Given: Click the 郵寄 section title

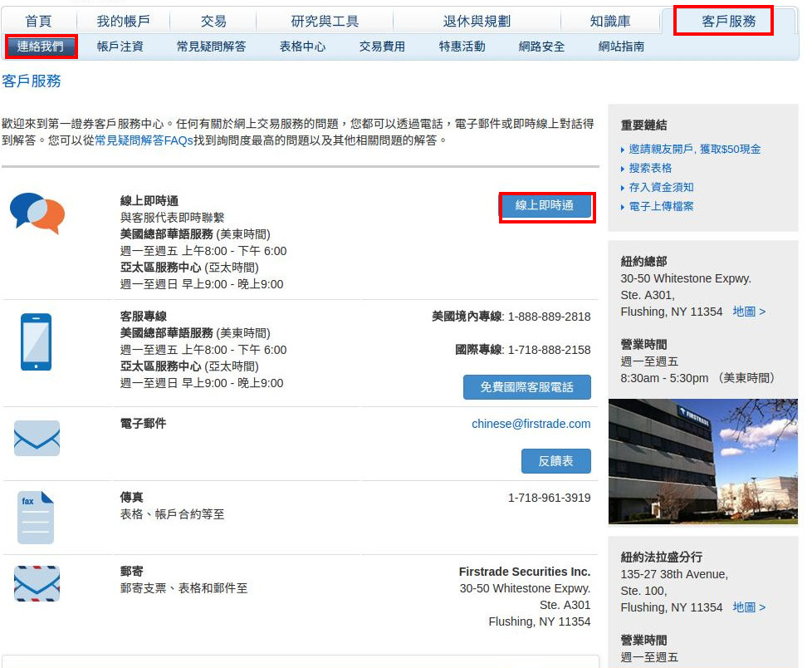Looking at the screenshot, I should (131, 572).
